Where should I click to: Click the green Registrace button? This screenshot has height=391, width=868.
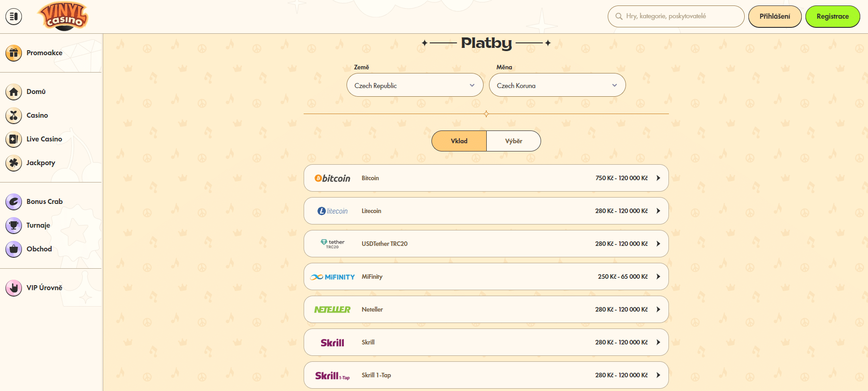coord(832,16)
